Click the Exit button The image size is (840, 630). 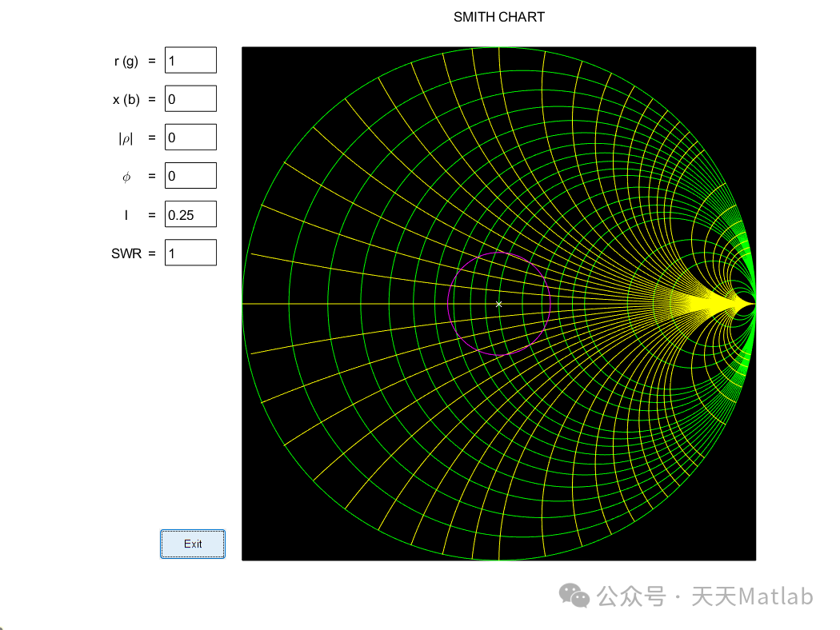[193, 544]
